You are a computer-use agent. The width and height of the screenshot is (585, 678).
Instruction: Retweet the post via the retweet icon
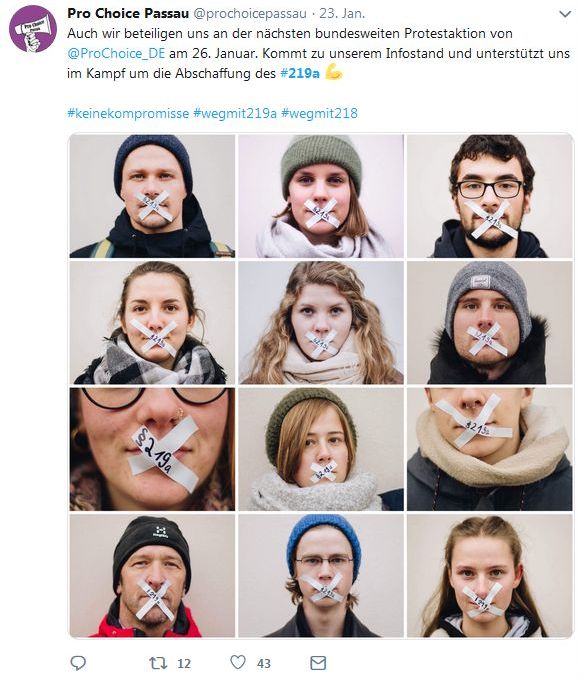pos(158,663)
